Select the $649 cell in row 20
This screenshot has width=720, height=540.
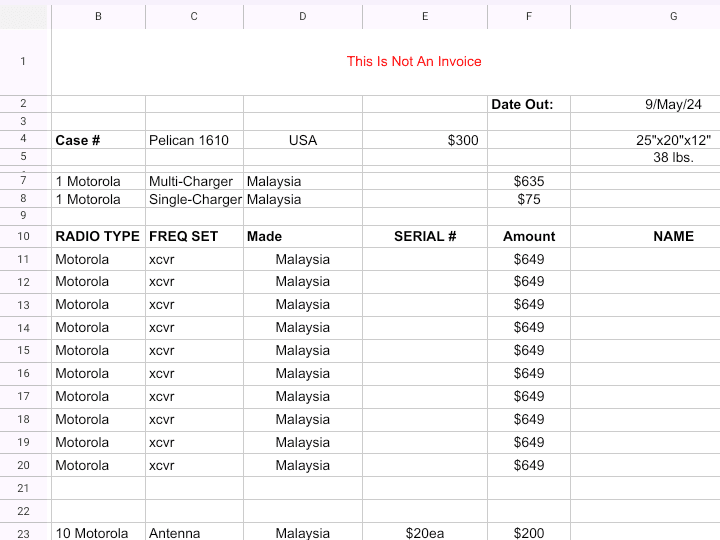[529, 465]
